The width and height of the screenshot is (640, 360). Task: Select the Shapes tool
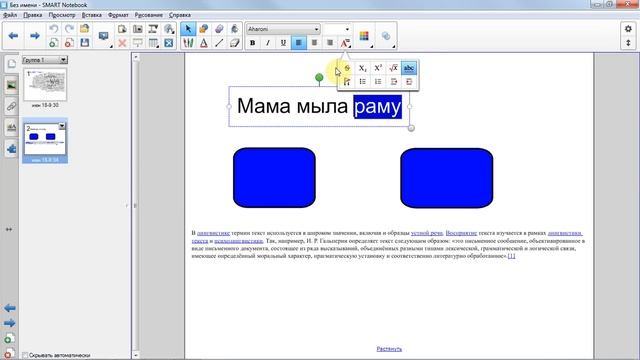(203, 29)
